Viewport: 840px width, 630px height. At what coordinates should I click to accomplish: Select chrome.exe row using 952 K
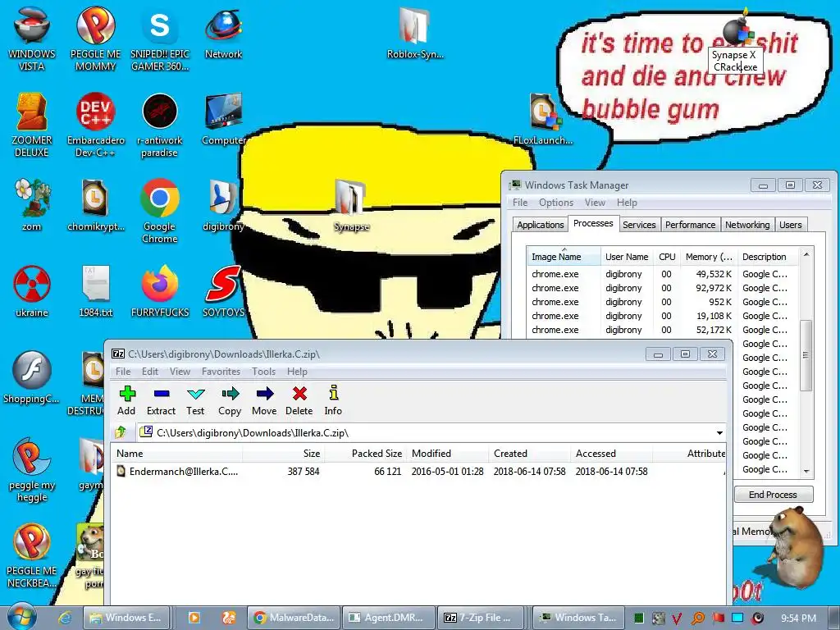662,302
